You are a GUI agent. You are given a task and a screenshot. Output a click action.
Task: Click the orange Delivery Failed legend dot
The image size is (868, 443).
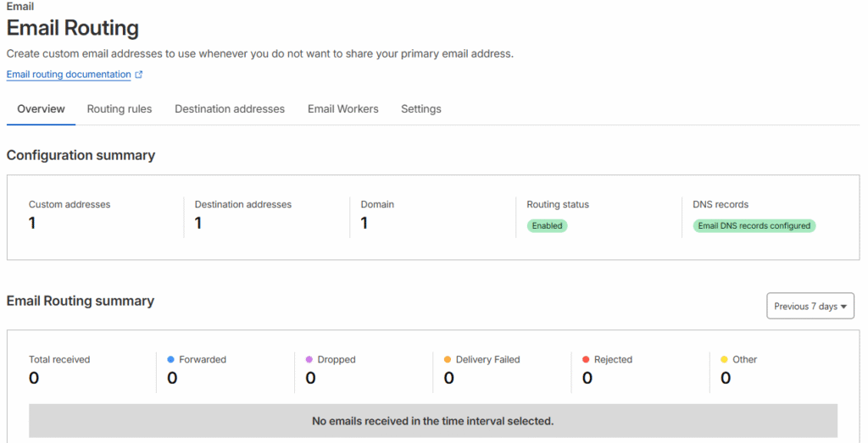[448, 359]
